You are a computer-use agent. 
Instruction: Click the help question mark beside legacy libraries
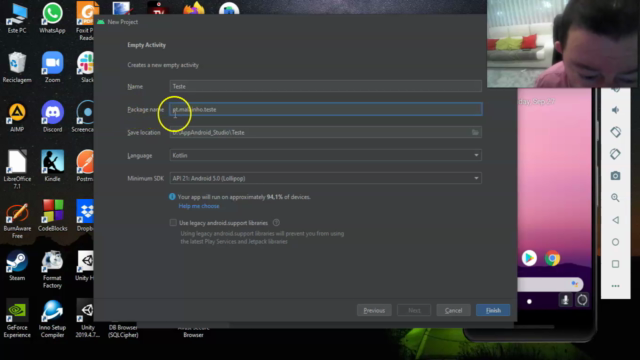[276, 223]
